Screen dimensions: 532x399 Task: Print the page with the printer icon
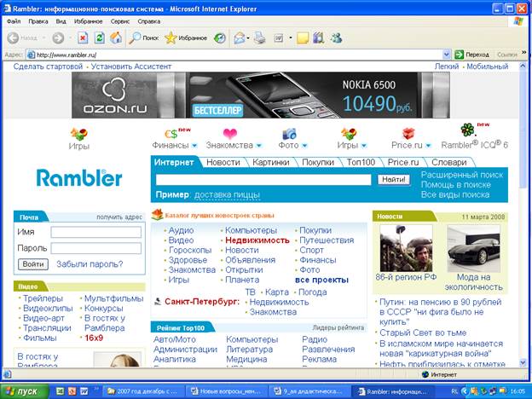click(260, 38)
